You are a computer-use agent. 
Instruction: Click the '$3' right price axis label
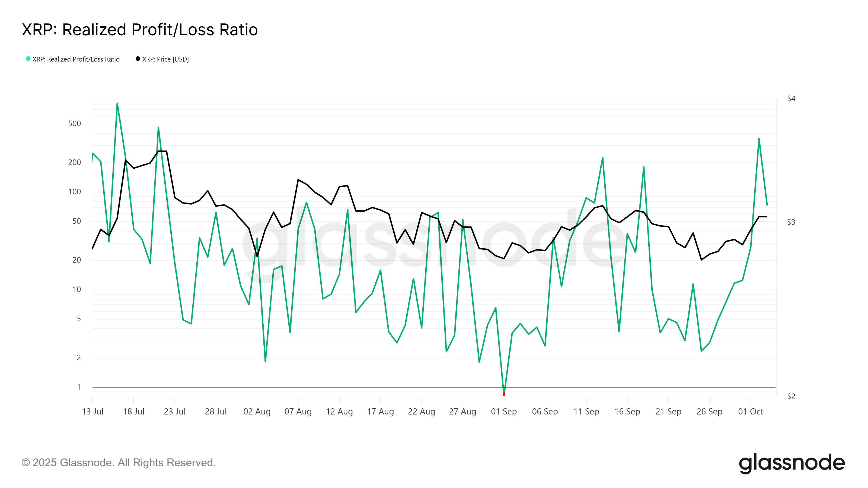tap(791, 222)
